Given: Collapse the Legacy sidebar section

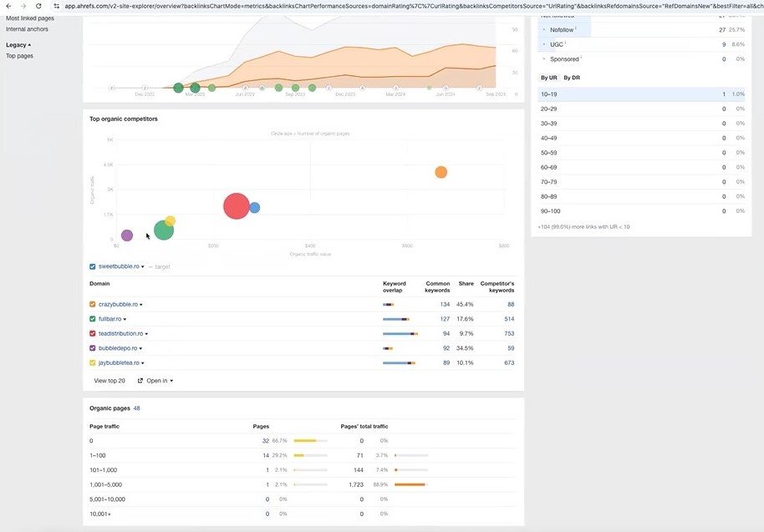Looking at the screenshot, I should (x=18, y=44).
